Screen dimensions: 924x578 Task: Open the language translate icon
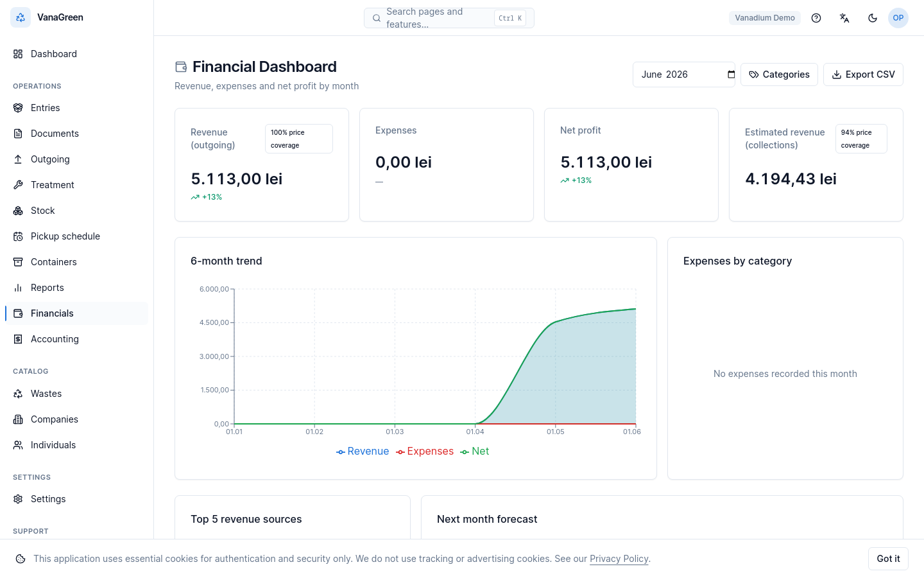point(844,18)
